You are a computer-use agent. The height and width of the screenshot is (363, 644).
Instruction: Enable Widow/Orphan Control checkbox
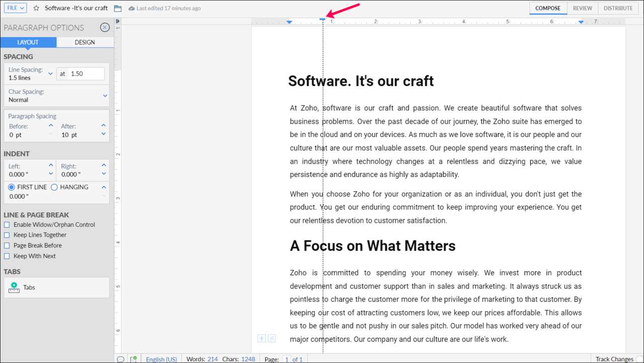7,225
